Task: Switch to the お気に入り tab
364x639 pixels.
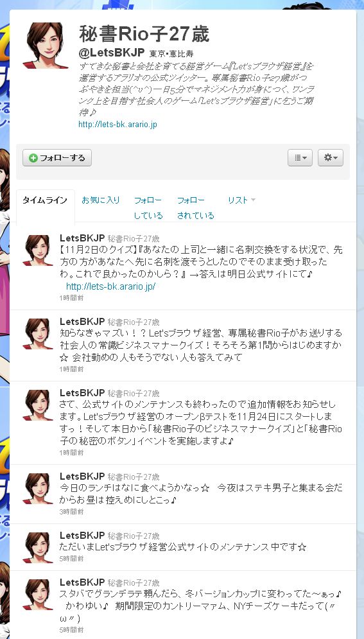Action: [x=101, y=200]
